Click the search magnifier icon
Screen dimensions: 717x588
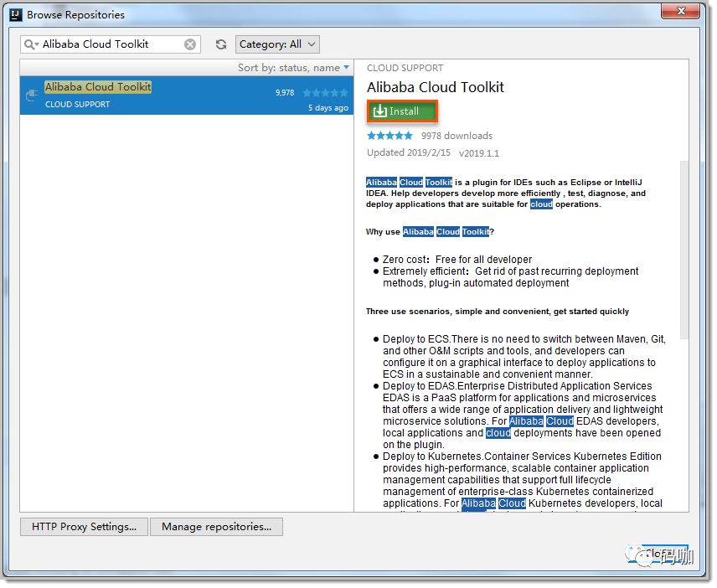click(x=31, y=44)
